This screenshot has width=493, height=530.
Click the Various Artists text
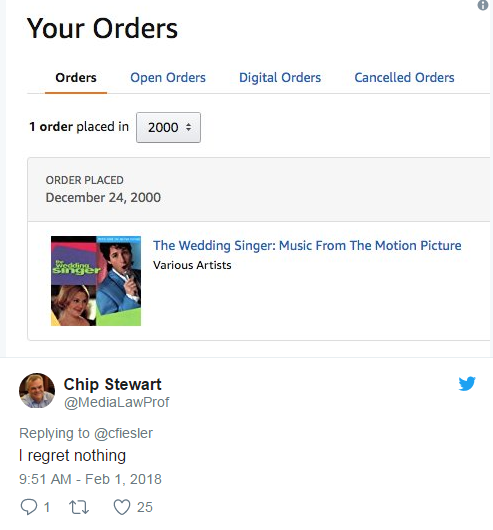pos(192,265)
